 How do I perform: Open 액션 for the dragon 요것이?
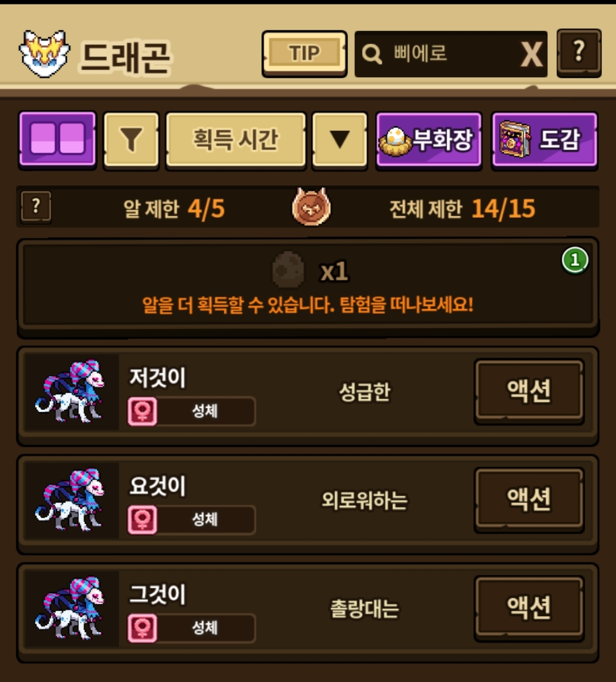point(529,499)
